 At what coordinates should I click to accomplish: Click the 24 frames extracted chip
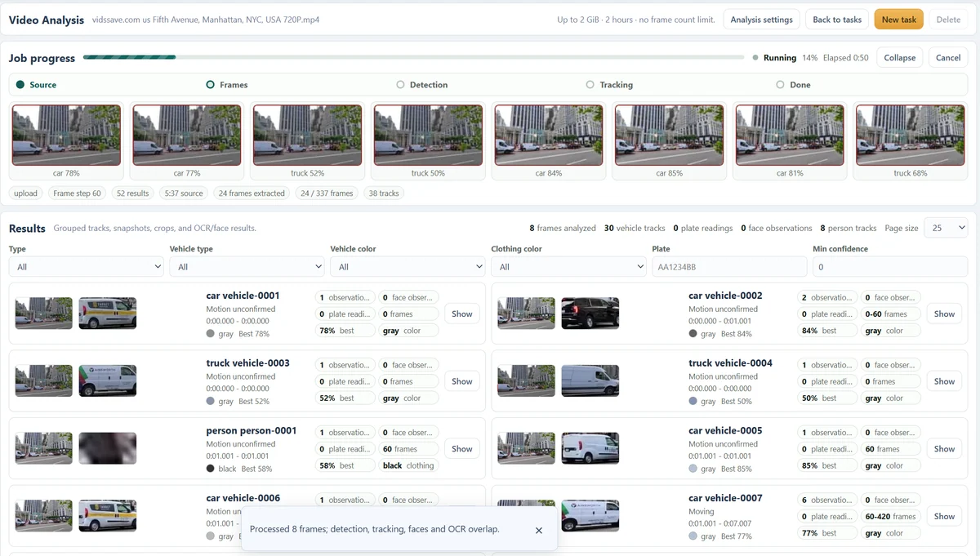[252, 193]
